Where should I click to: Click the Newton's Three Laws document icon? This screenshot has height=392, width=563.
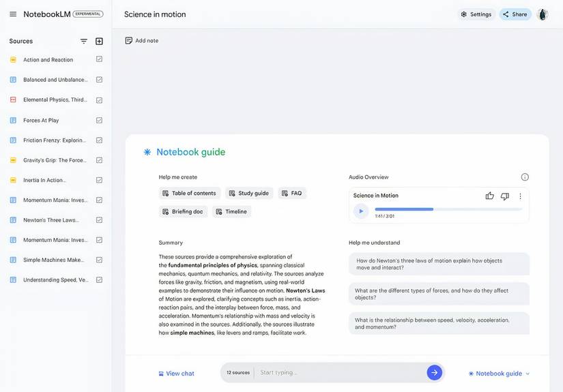pos(13,220)
